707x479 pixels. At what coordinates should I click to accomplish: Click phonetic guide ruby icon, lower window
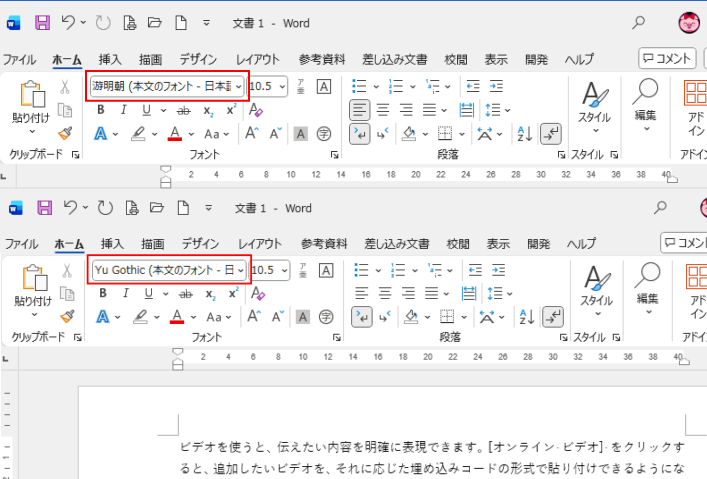pyautogui.click(x=303, y=270)
